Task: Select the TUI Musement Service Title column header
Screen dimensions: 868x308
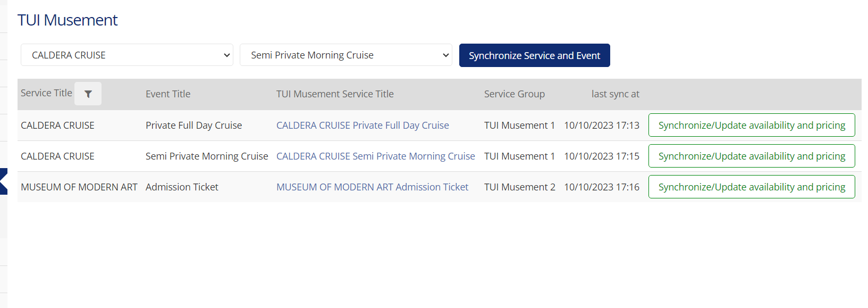Action: coord(335,94)
